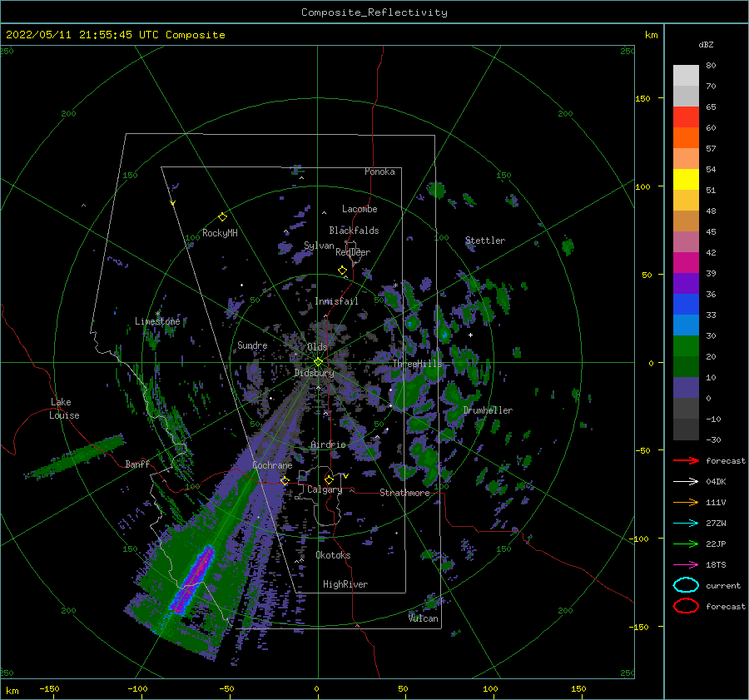This screenshot has width=749, height=700.
Task: Click the RockyMH label
Action: pos(220,233)
